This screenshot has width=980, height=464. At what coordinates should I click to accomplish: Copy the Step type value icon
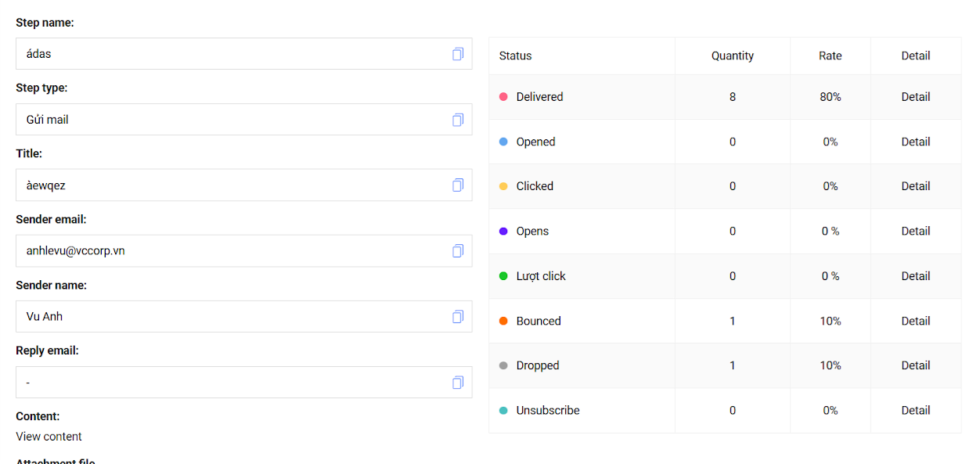[458, 120]
